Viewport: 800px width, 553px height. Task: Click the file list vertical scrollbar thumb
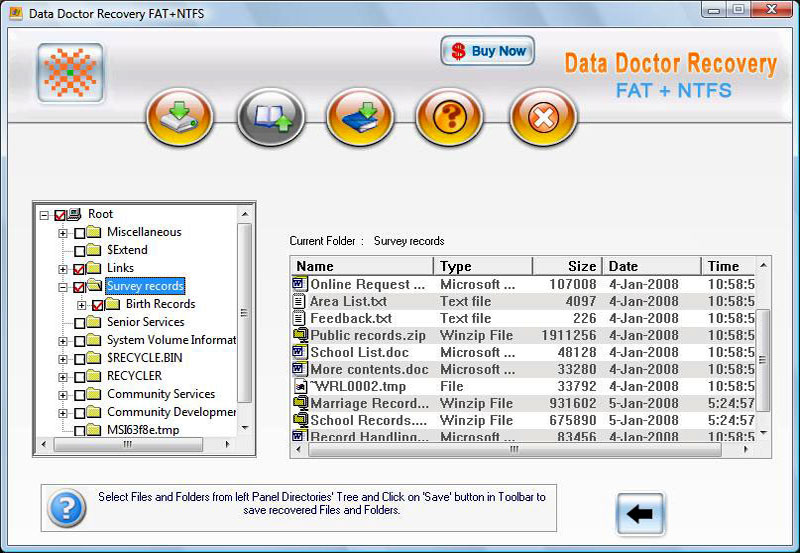pyautogui.click(x=763, y=360)
